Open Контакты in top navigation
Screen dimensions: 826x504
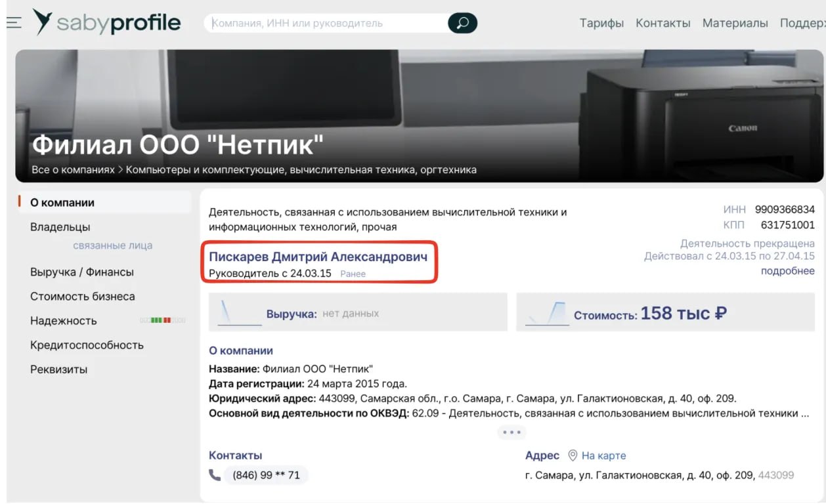click(663, 23)
